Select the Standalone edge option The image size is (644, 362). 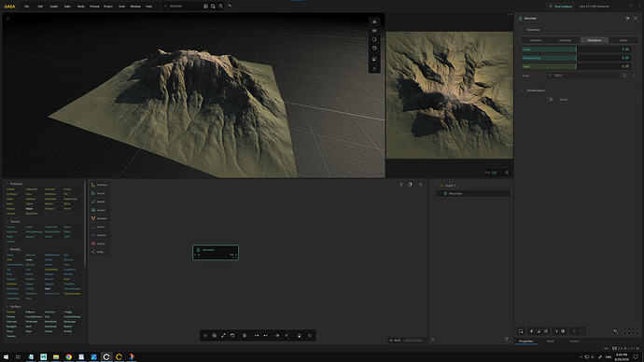coord(595,40)
